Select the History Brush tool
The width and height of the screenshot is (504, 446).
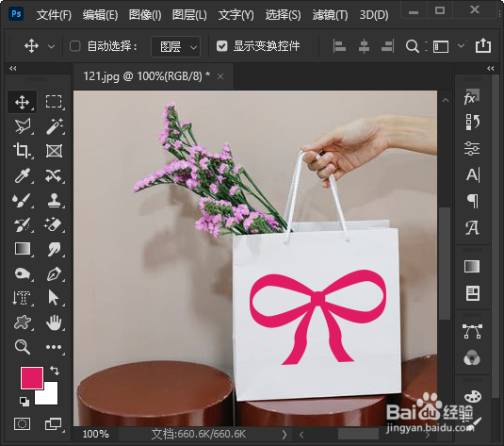pos(23,224)
